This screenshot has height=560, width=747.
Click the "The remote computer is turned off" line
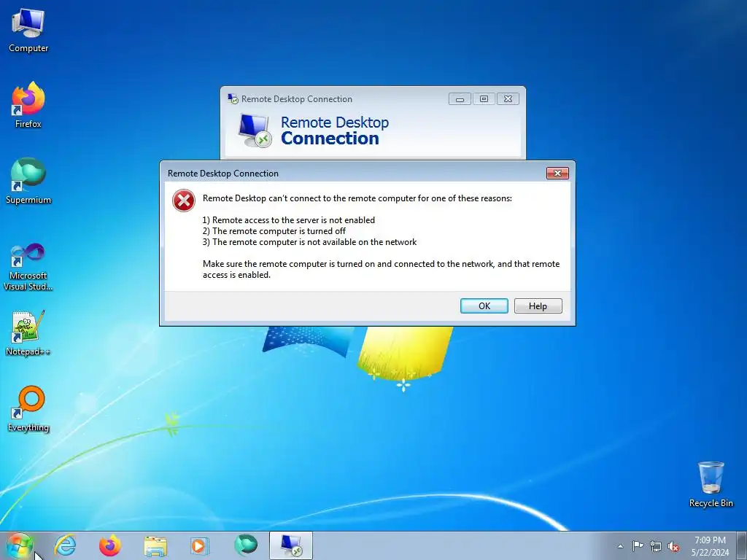point(274,231)
